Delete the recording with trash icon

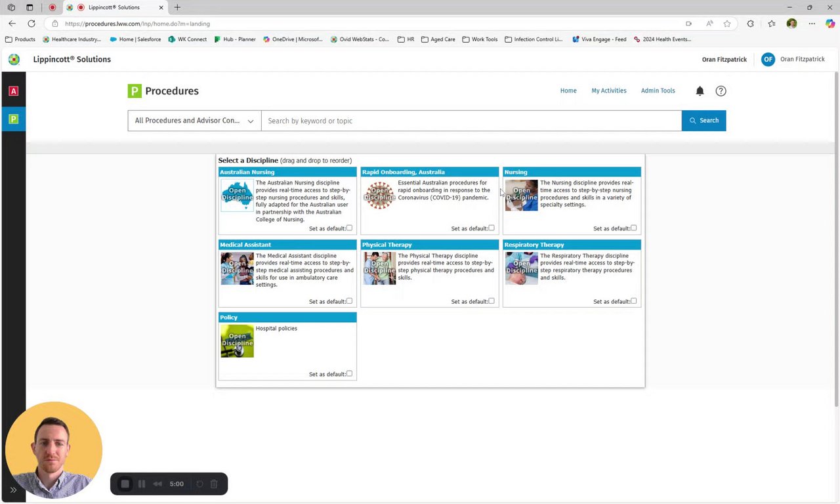click(214, 484)
